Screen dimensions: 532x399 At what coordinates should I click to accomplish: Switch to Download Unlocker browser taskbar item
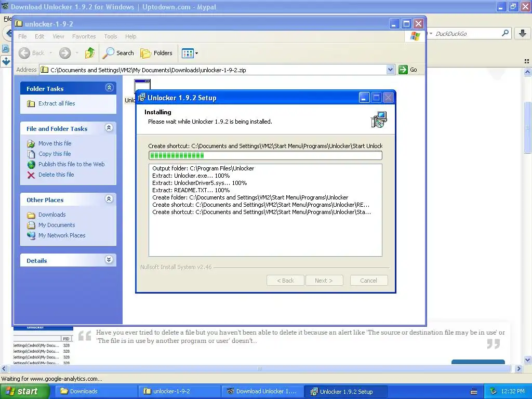(x=262, y=391)
